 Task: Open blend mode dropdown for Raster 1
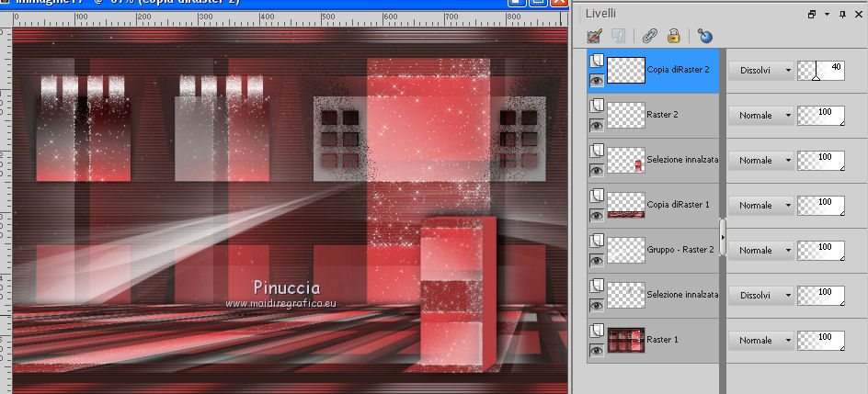[761, 340]
